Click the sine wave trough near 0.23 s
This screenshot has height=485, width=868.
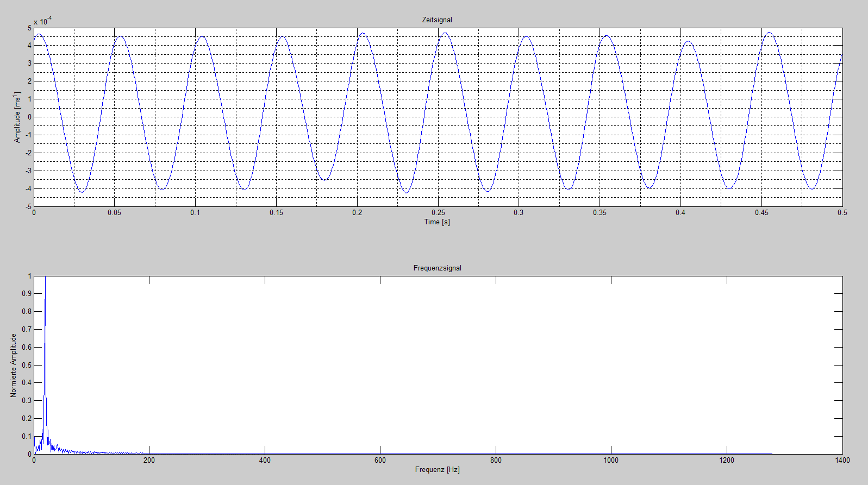pos(405,192)
